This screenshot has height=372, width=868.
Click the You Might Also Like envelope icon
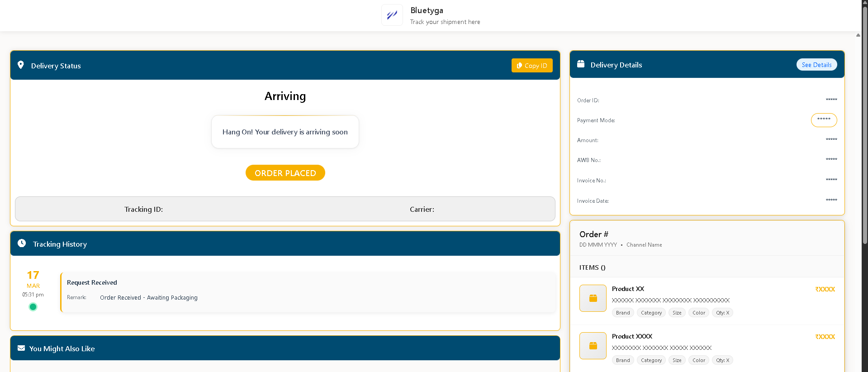pyautogui.click(x=21, y=348)
